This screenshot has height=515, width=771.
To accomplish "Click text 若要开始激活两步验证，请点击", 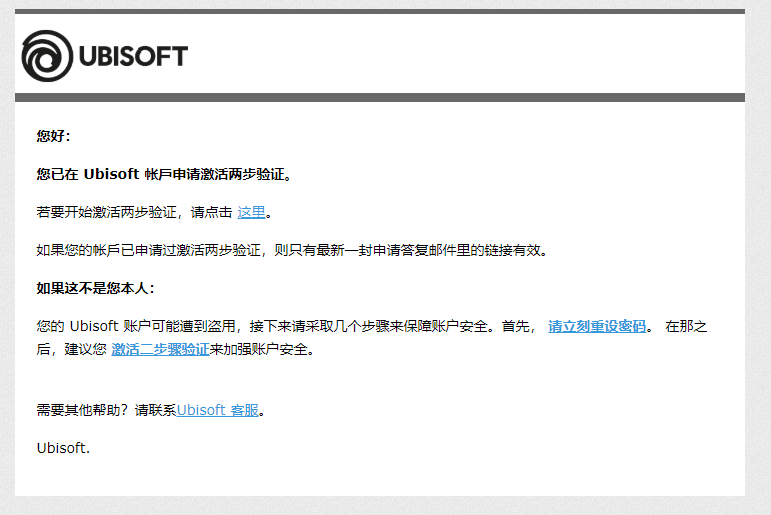I will click(134, 212).
